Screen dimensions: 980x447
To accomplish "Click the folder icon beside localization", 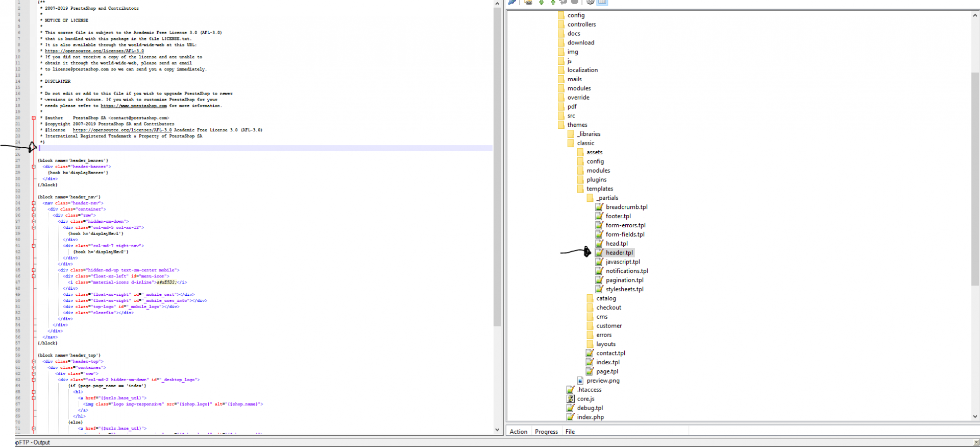I will click(561, 70).
